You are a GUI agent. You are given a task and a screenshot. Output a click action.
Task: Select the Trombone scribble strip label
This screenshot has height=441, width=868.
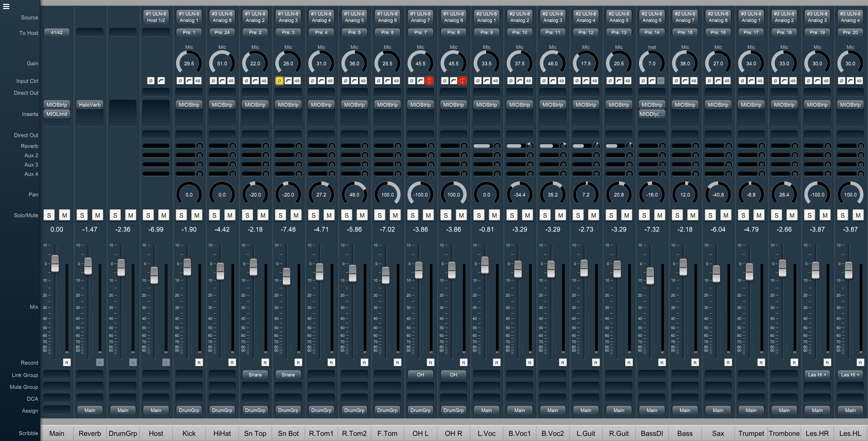[x=784, y=433]
